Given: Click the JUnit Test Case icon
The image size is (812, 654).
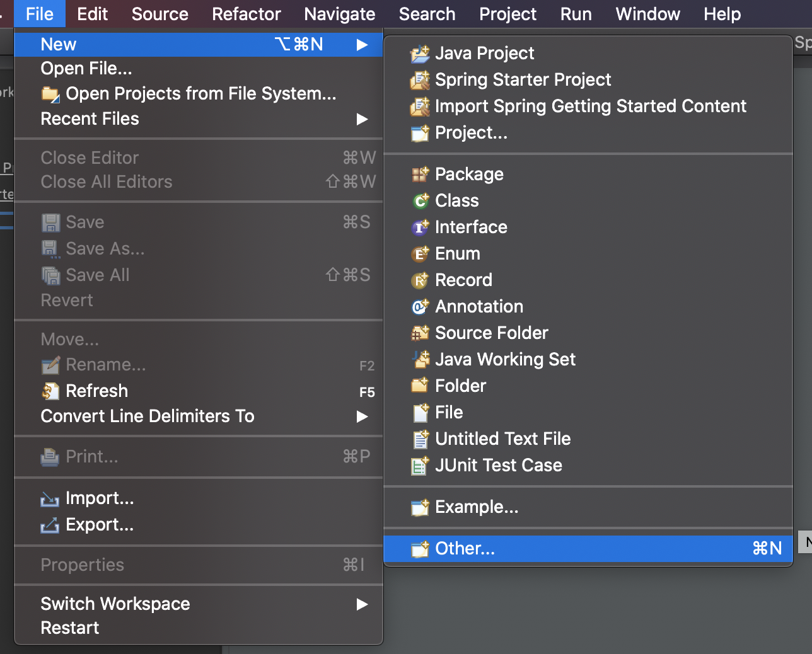Looking at the screenshot, I should pos(420,466).
